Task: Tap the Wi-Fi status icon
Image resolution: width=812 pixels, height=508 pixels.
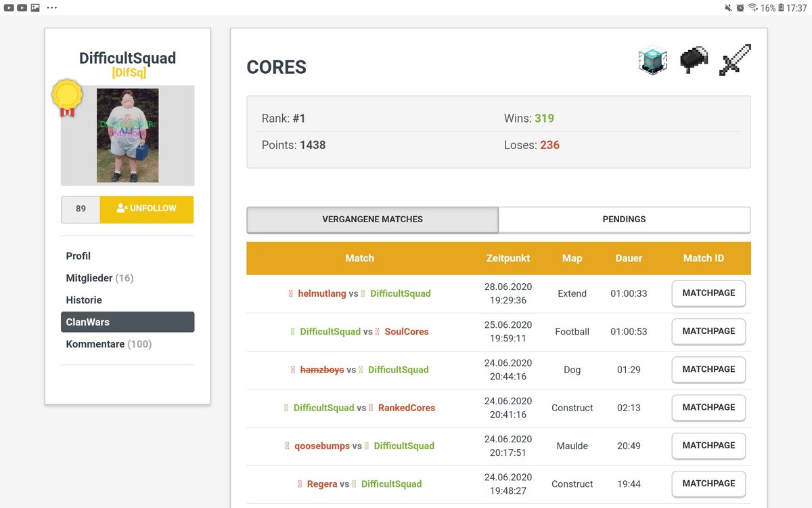Action: [753, 7]
